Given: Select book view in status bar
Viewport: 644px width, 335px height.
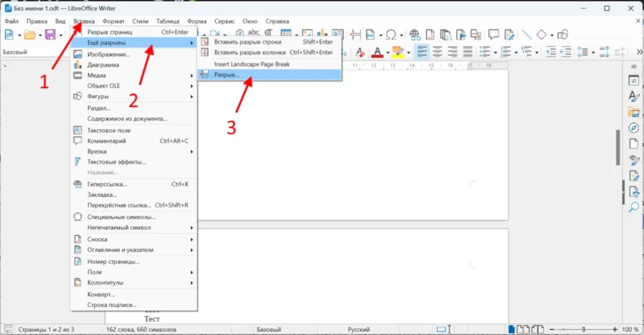Looking at the screenshot, I should 538,329.
